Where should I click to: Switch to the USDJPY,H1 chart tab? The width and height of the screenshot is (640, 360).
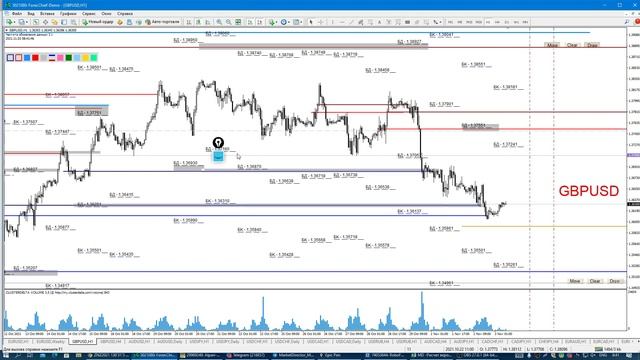pos(200,342)
